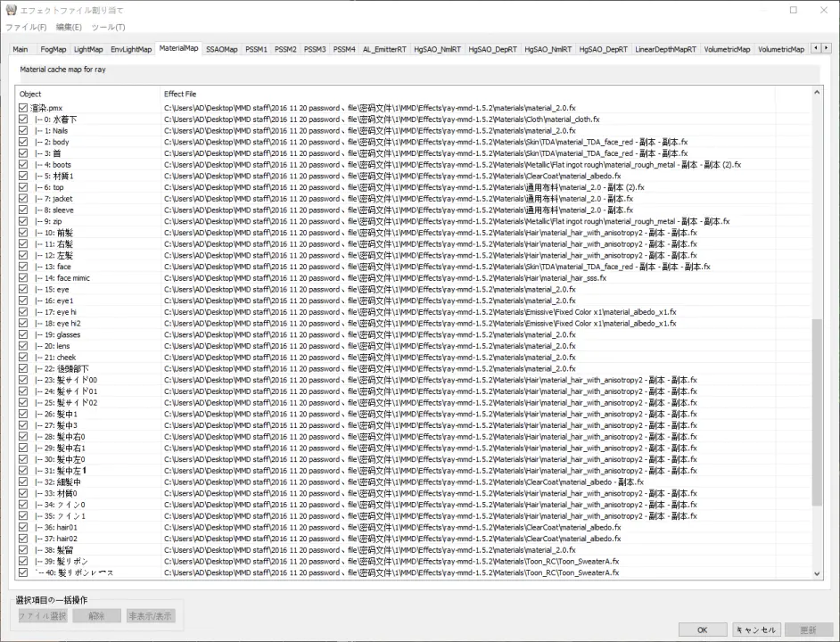Switch to the LinearDepthMapRT tab

[665, 49]
